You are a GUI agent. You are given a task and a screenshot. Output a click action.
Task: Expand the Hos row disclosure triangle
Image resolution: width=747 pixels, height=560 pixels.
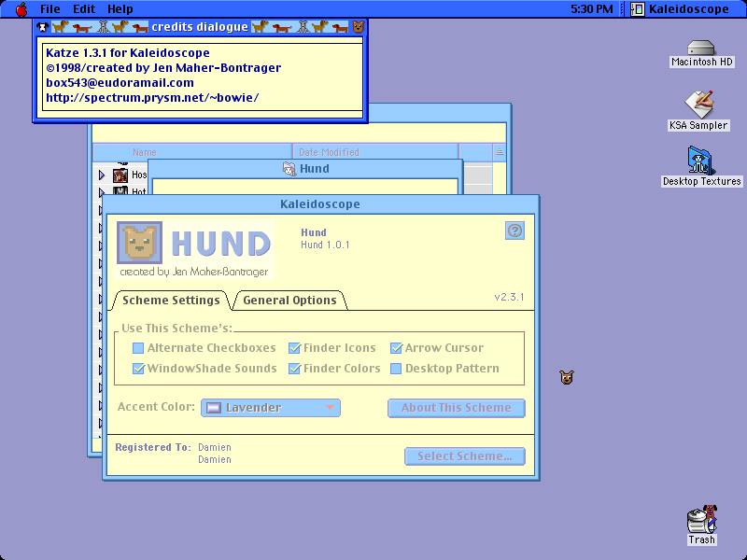[x=102, y=175]
